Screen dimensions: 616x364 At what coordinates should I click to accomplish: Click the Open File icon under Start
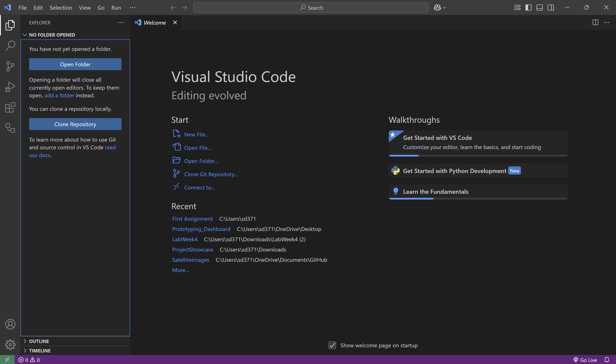coord(176,147)
